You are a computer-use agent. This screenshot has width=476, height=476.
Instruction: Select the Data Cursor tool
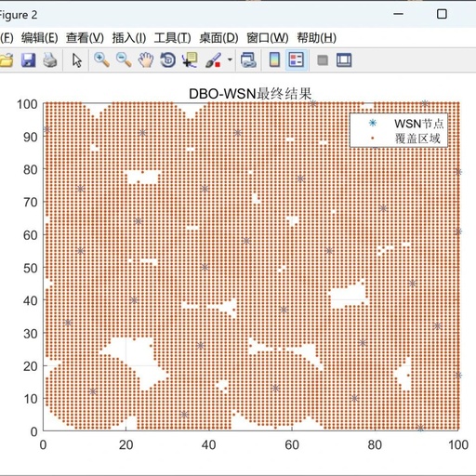(x=190, y=60)
